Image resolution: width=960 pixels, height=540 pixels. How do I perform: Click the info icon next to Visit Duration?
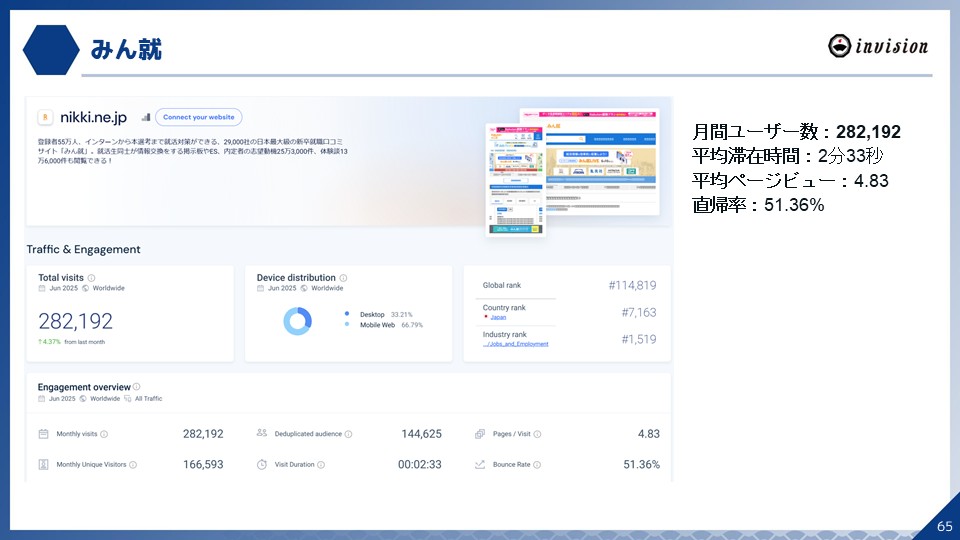coord(321,465)
